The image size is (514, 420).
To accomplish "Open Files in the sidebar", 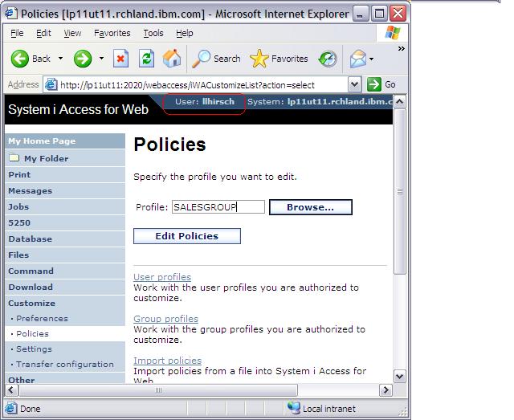I will tap(65, 255).
